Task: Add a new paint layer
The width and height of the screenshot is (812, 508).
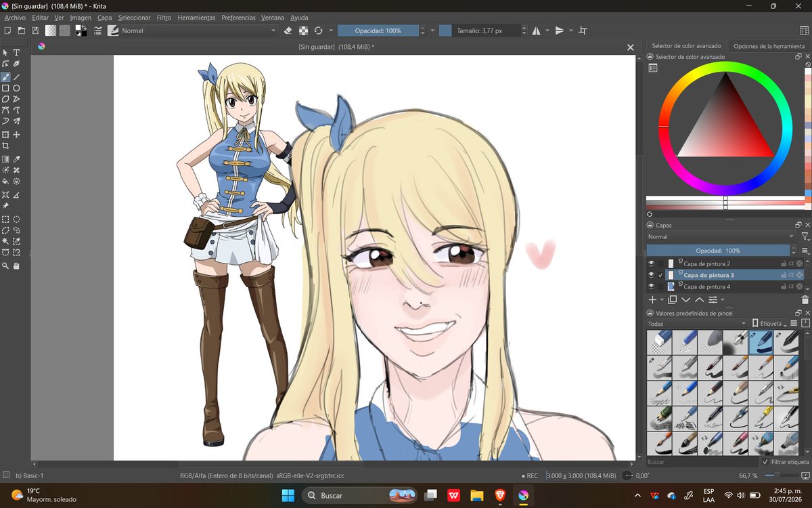Action: (x=652, y=299)
